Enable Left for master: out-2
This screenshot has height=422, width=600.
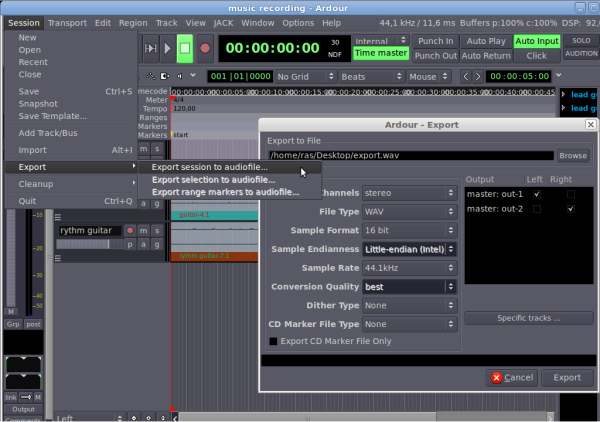tap(537, 209)
